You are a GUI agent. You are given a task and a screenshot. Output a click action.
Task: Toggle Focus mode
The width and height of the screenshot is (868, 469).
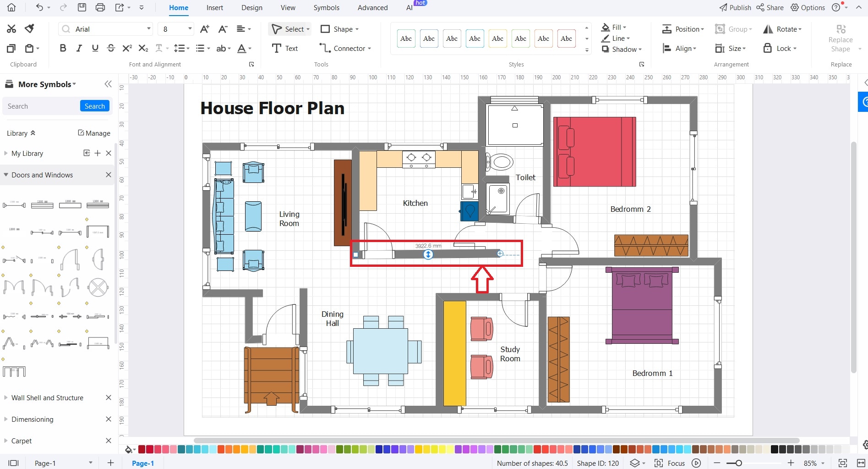(669, 463)
